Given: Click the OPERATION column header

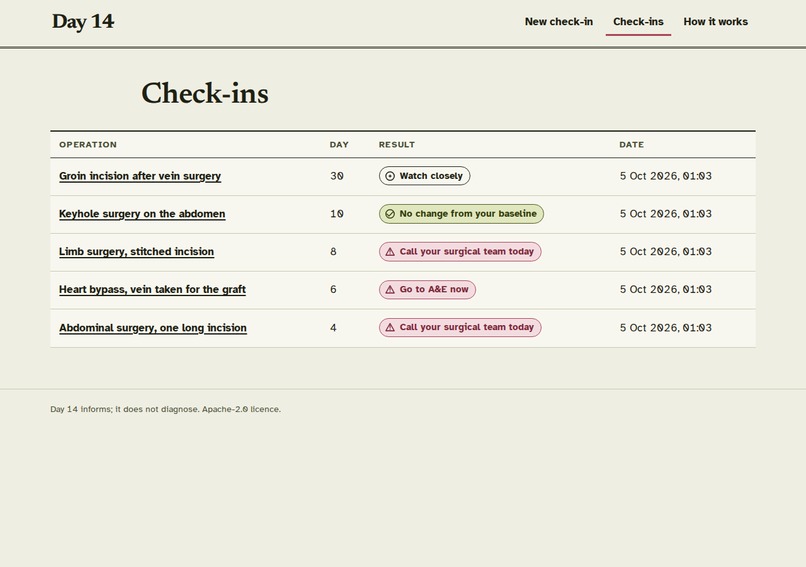Looking at the screenshot, I should (x=88, y=144).
